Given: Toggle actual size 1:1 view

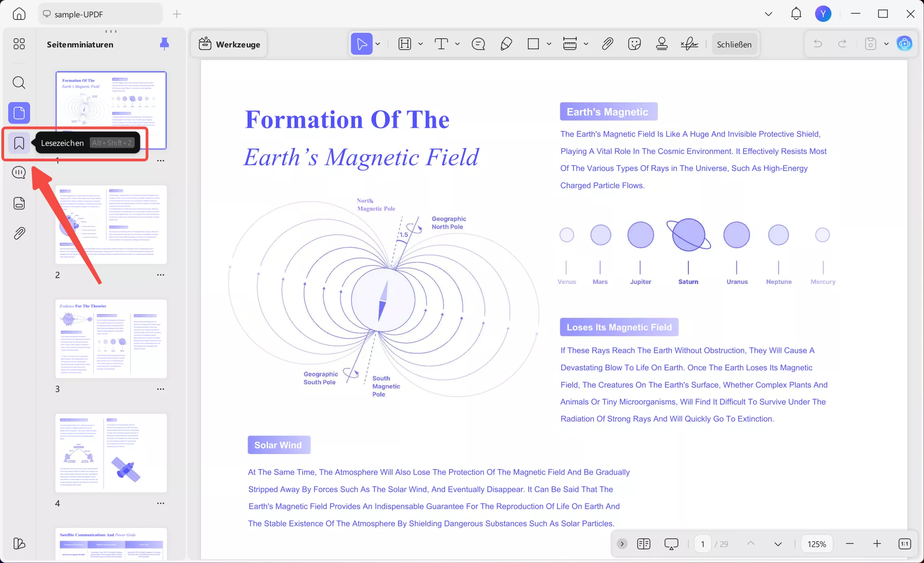Looking at the screenshot, I should (904, 544).
